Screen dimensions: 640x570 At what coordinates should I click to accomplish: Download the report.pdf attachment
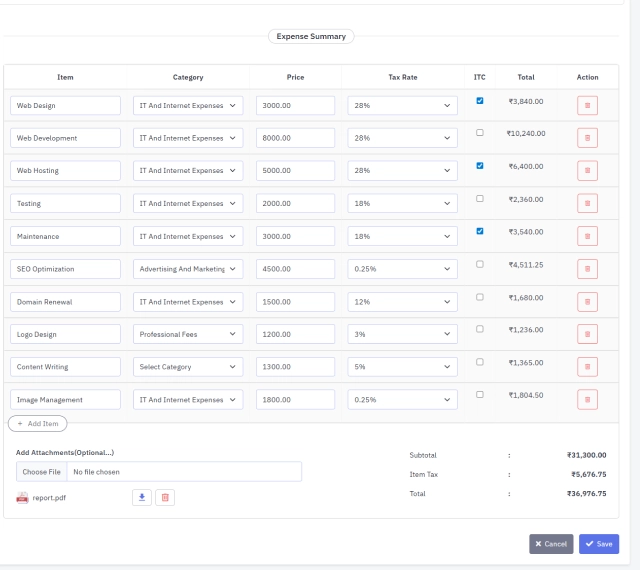pyautogui.click(x=142, y=497)
